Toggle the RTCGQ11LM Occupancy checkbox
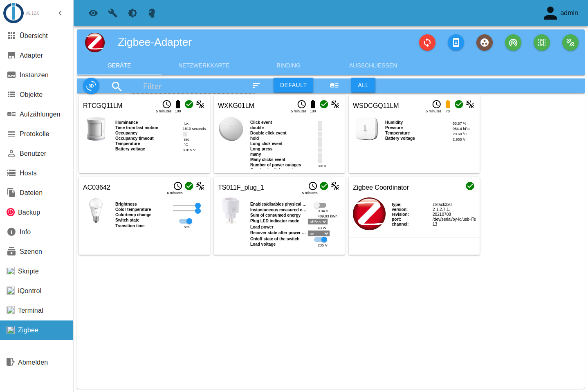 [x=185, y=134]
